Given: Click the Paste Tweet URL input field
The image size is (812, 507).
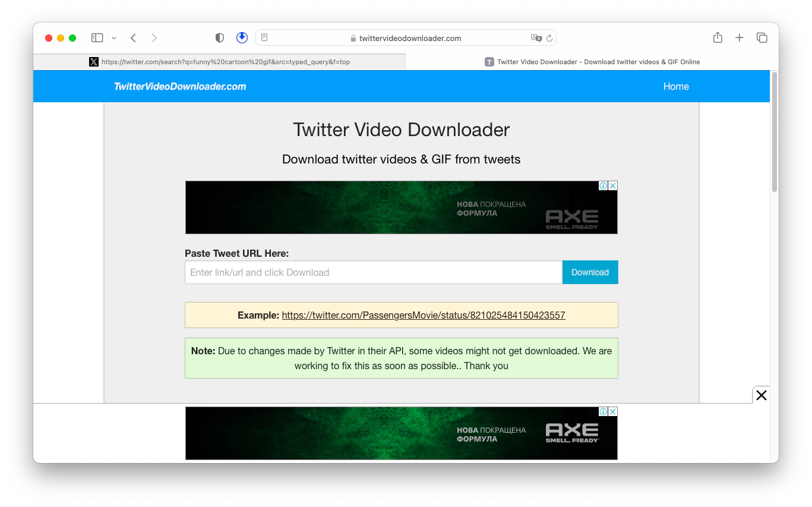Looking at the screenshot, I should point(374,272).
